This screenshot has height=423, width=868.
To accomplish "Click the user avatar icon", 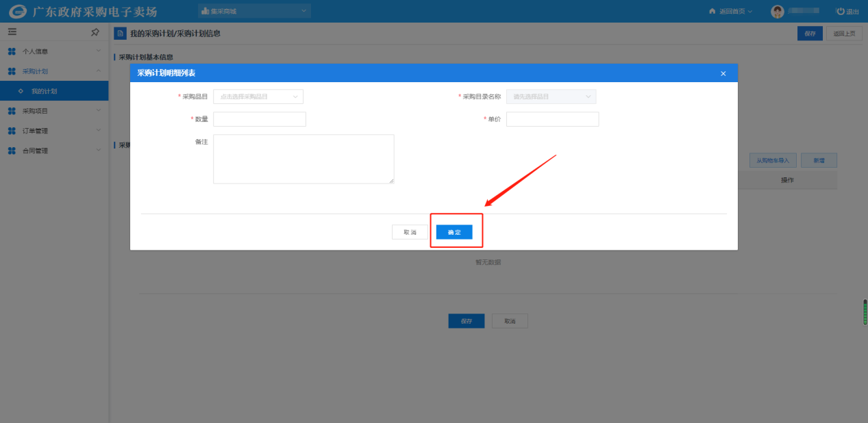I will [777, 11].
